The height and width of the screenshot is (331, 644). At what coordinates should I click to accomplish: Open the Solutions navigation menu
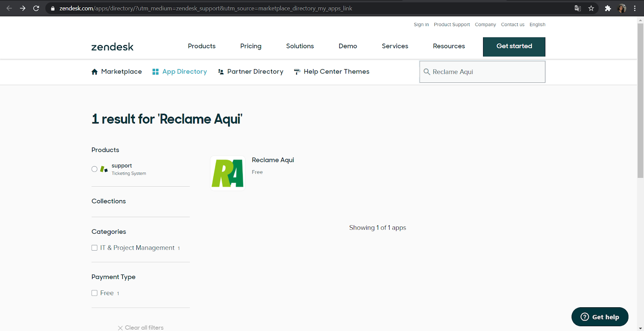(300, 46)
